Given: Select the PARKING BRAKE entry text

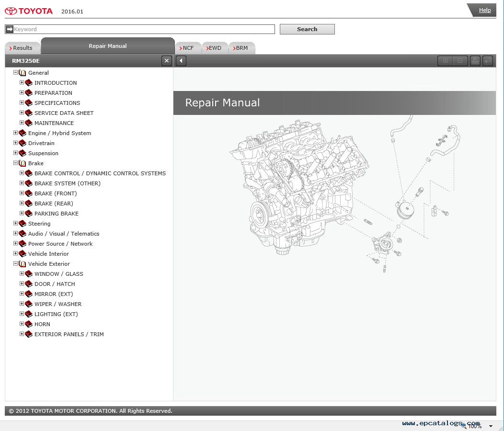Looking at the screenshot, I should pos(57,214).
